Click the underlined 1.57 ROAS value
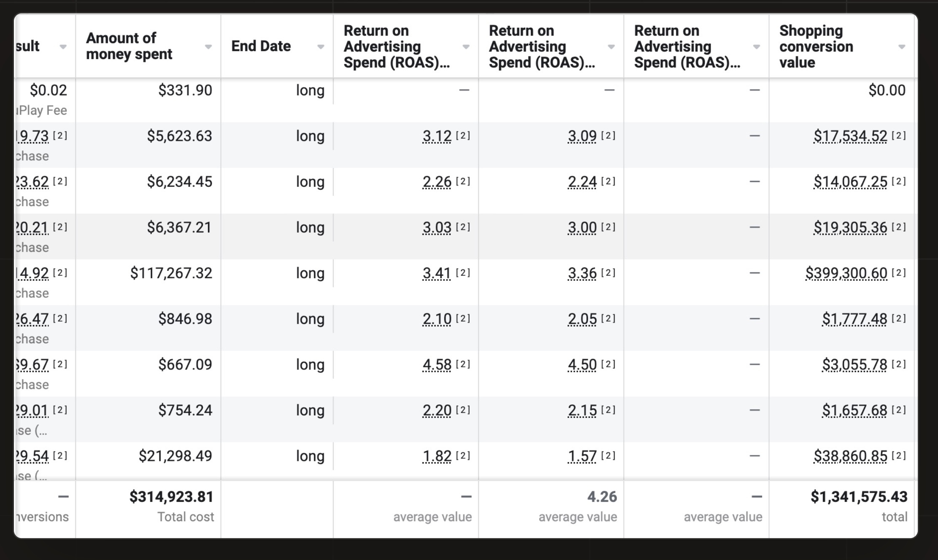The width and height of the screenshot is (938, 560). pyautogui.click(x=582, y=456)
